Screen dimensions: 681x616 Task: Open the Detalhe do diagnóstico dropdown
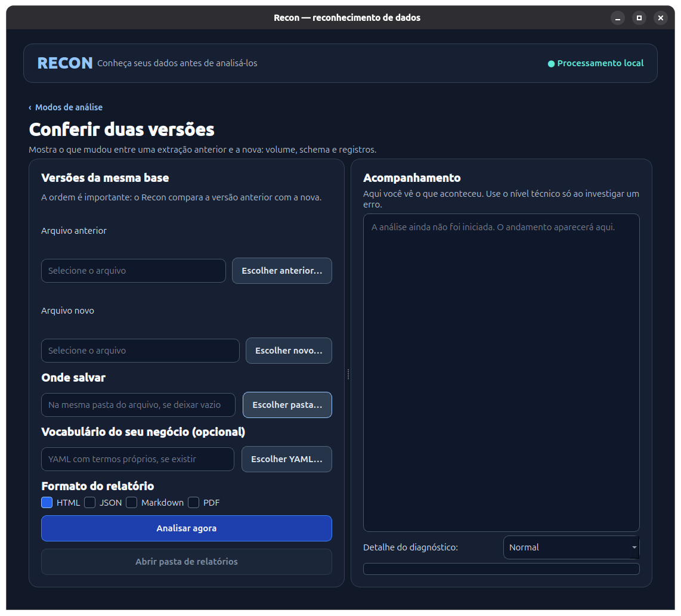571,547
